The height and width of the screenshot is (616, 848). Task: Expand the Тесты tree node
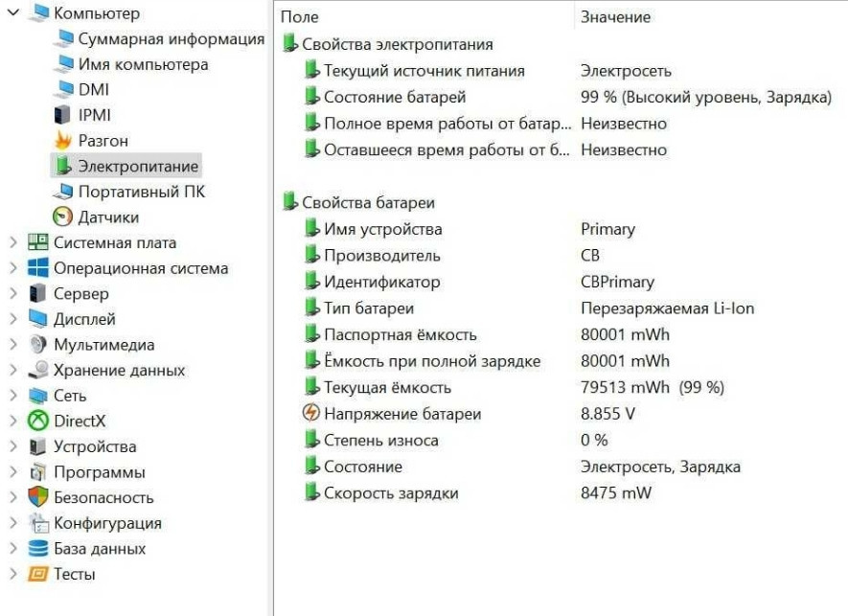(x=12, y=574)
